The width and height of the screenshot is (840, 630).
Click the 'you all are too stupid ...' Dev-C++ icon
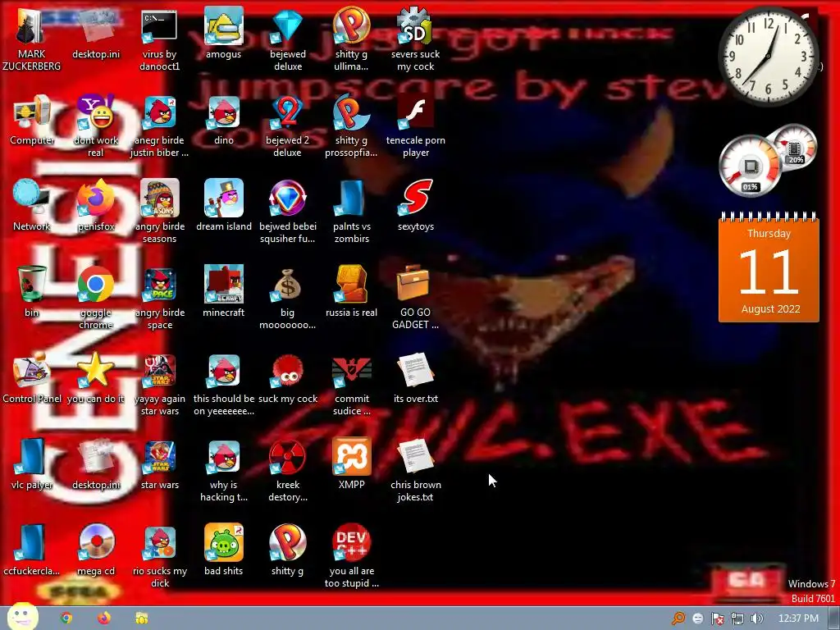(x=351, y=557)
